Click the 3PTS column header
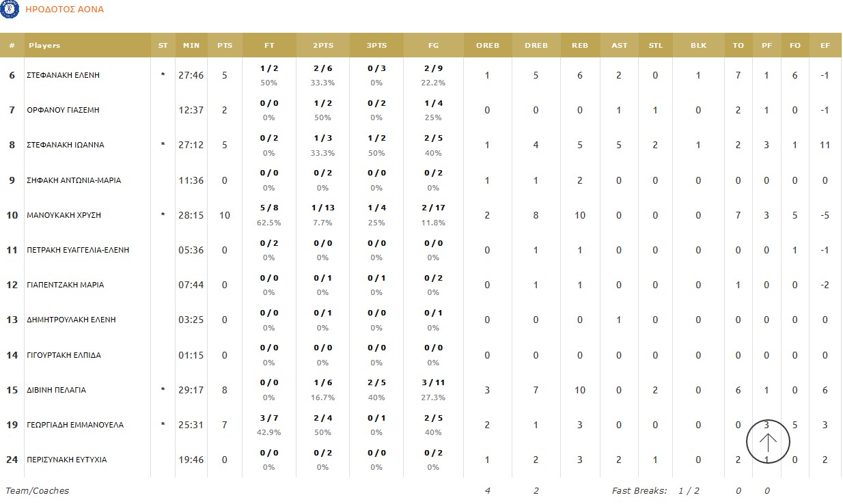 376,46
